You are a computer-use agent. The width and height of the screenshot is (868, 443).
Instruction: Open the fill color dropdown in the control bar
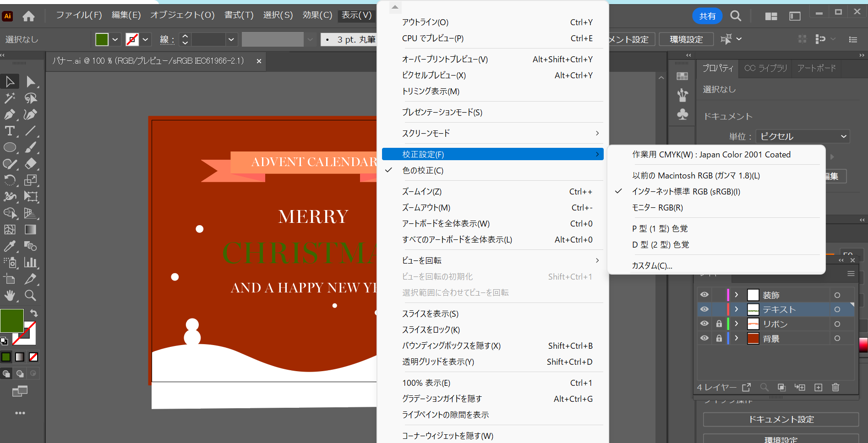pyautogui.click(x=115, y=39)
